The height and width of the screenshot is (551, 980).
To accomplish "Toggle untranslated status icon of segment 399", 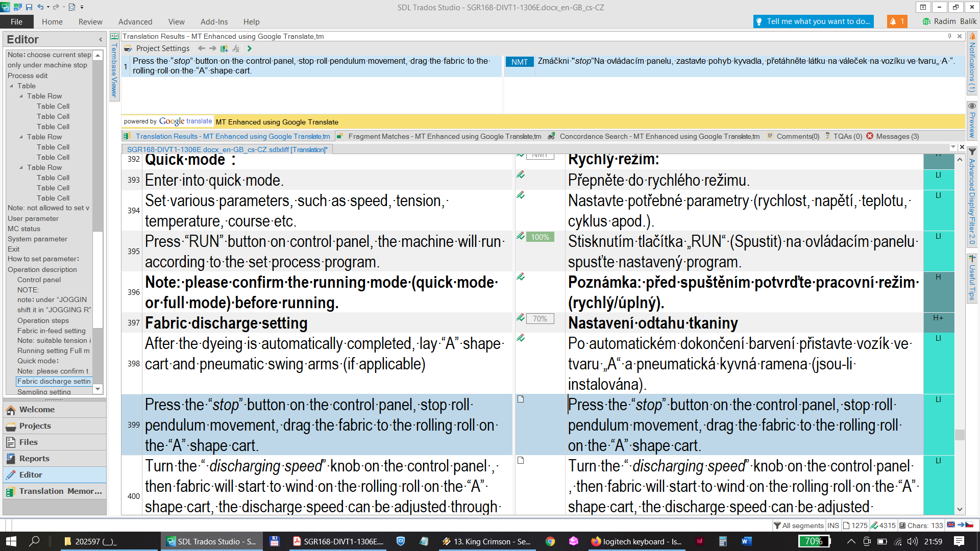I will click(x=521, y=399).
